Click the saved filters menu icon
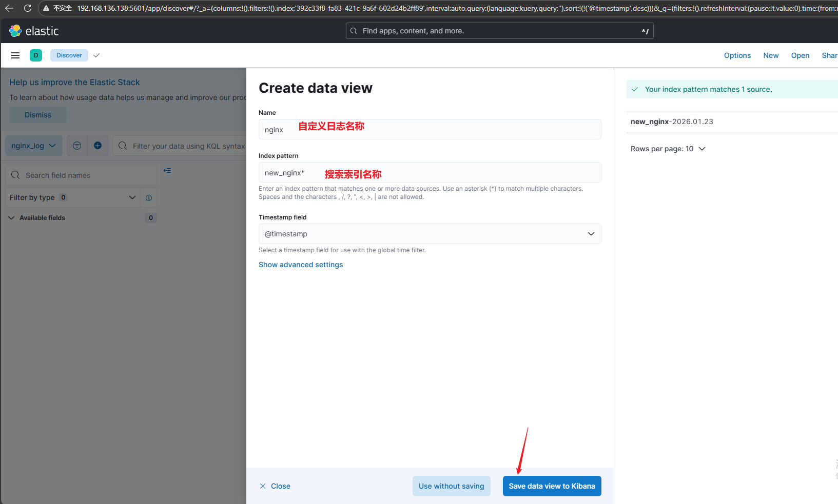 (x=77, y=146)
